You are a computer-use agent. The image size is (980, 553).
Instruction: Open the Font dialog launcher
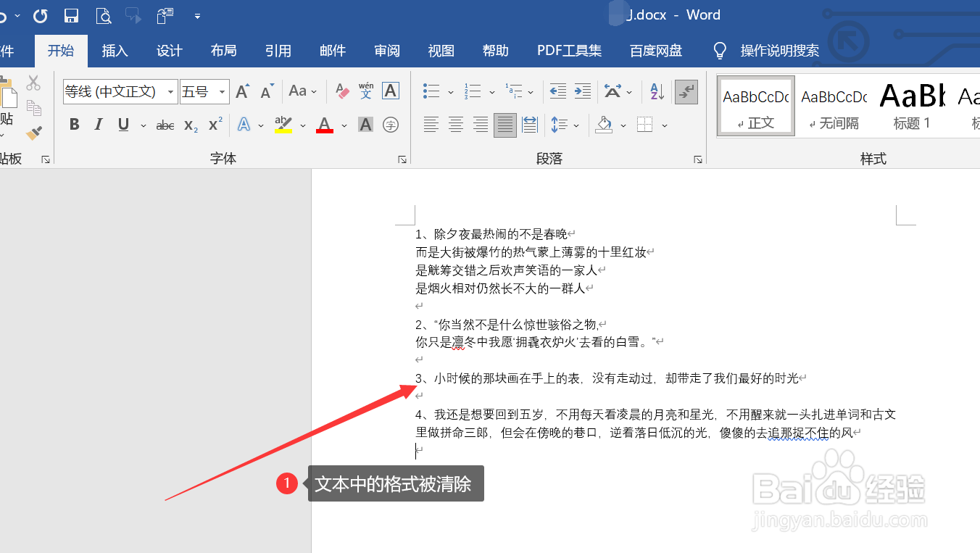click(402, 159)
